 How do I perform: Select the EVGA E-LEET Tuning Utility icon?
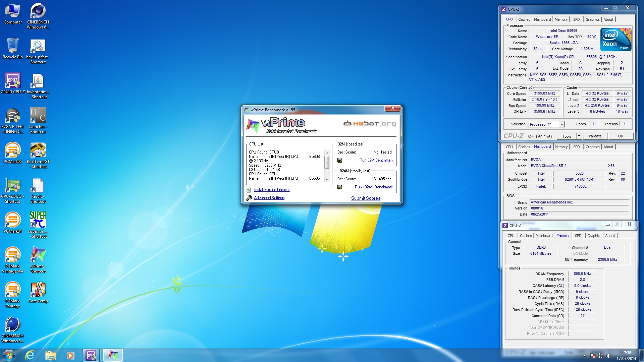pyautogui.click(x=13, y=121)
